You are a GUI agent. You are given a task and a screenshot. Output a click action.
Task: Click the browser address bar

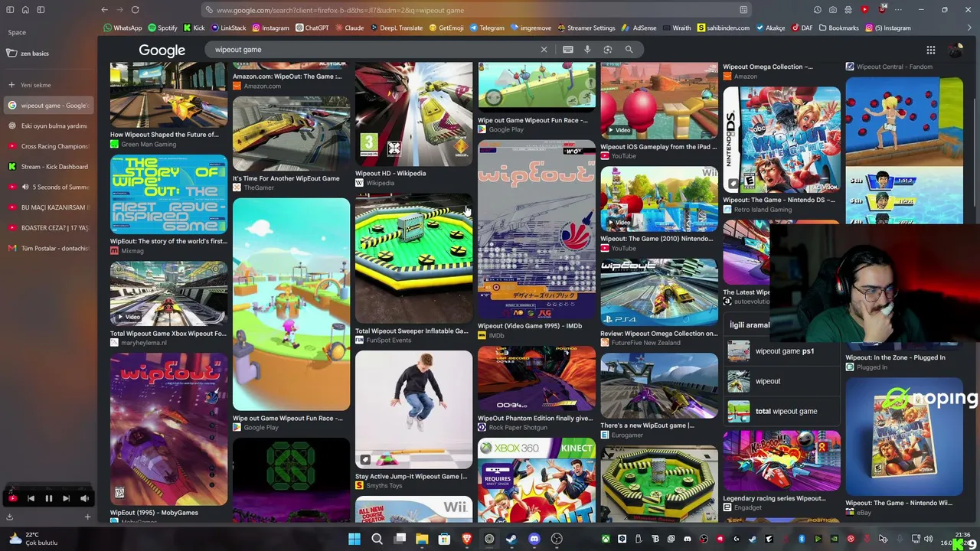click(x=475, y=10)
